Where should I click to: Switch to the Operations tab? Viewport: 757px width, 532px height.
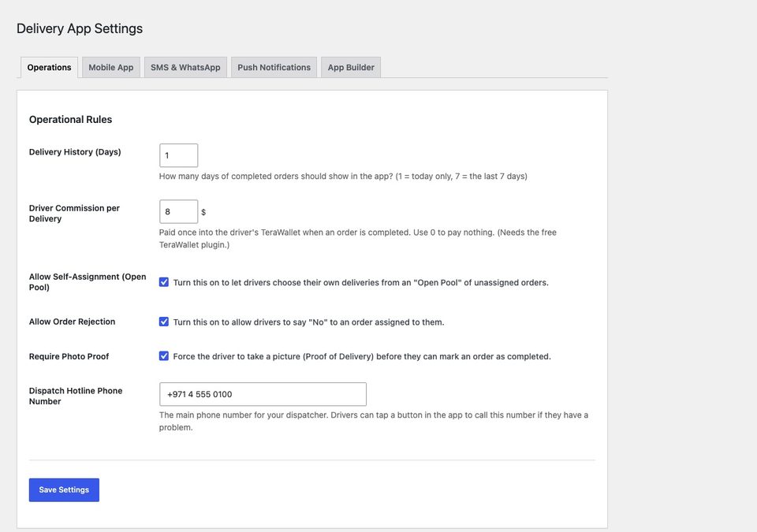49,68
